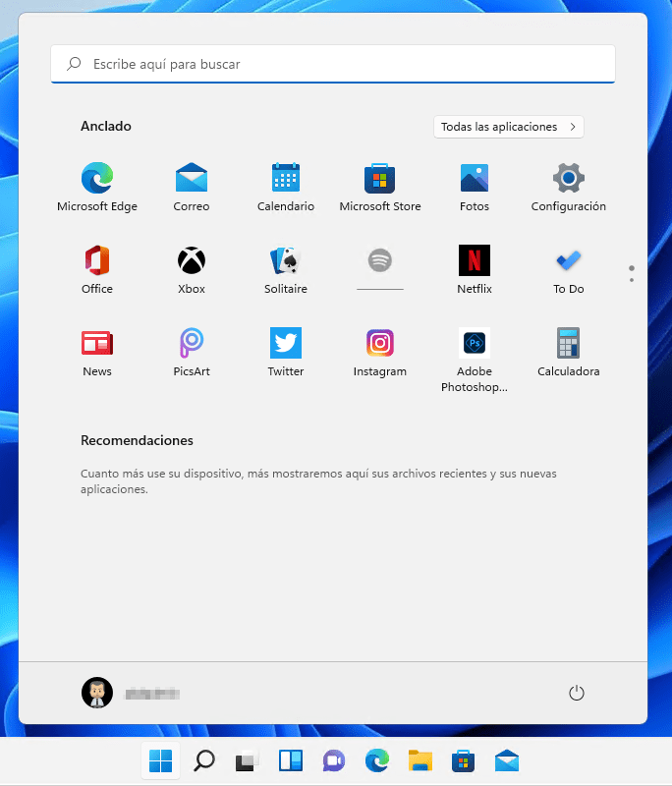The height and width of the screenshot is (786, 672).
Task: Launch the To Do app
Action: [x=568, y=269]
